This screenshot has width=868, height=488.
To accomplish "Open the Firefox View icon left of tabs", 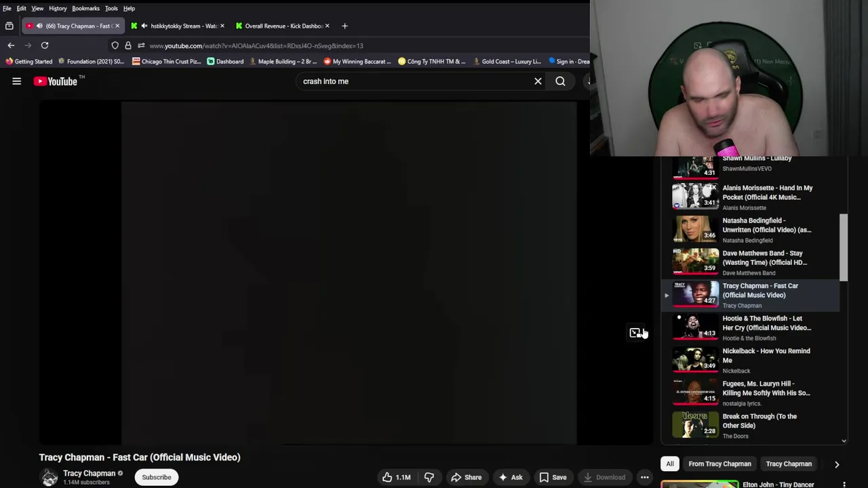I will (x=9, y=26).
